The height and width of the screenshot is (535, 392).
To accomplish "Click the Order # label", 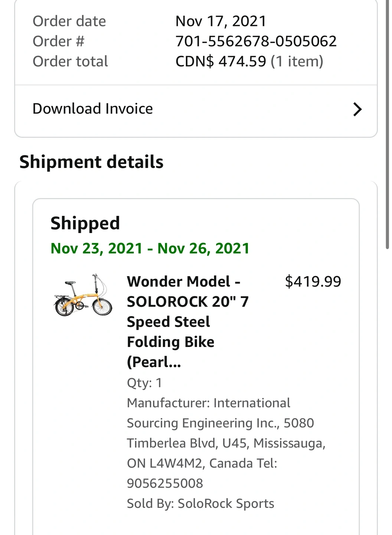I will pyautogui.click(x=59, y=41).
